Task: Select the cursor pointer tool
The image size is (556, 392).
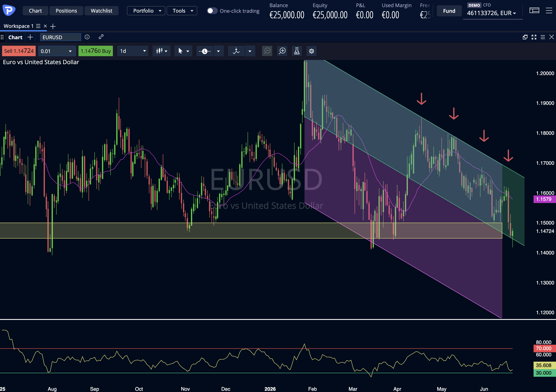Action: 180,51
